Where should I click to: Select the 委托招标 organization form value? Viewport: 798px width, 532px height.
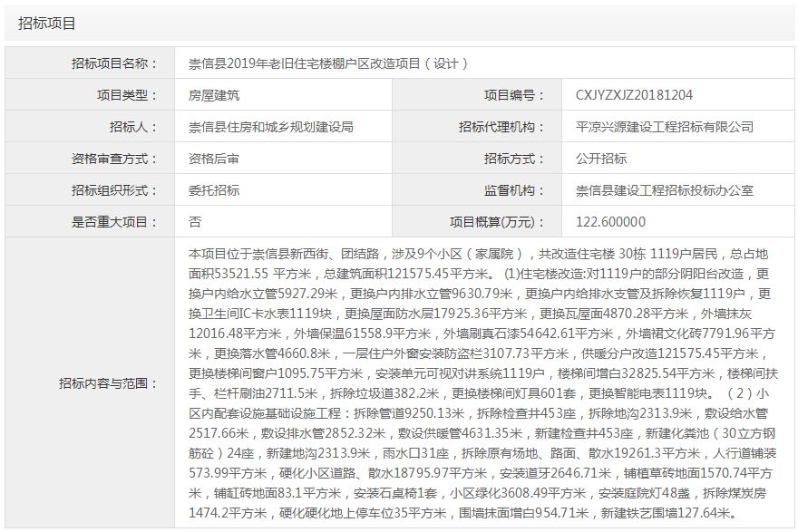click(x=214, y=190)
